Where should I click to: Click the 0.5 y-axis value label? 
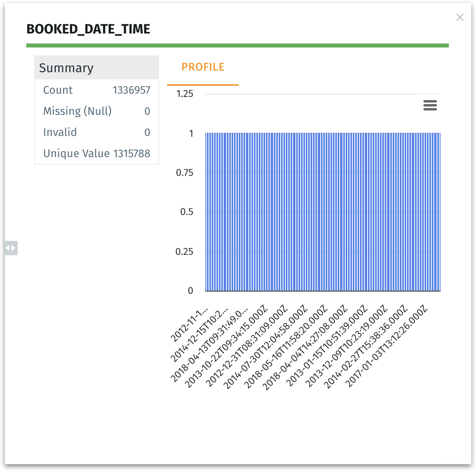[187, 212]
